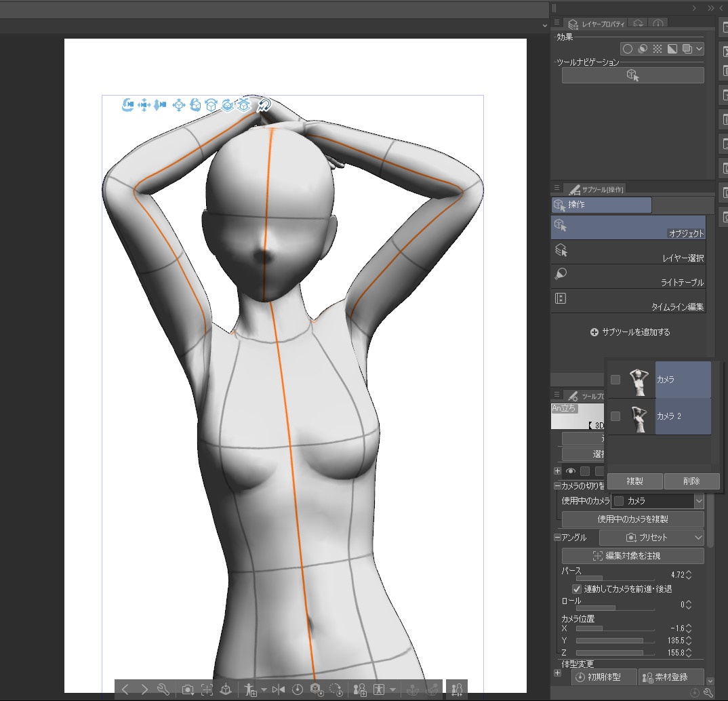Toggle eye visibility icon in tool property
728x701 pixels.
click(571, 471)
